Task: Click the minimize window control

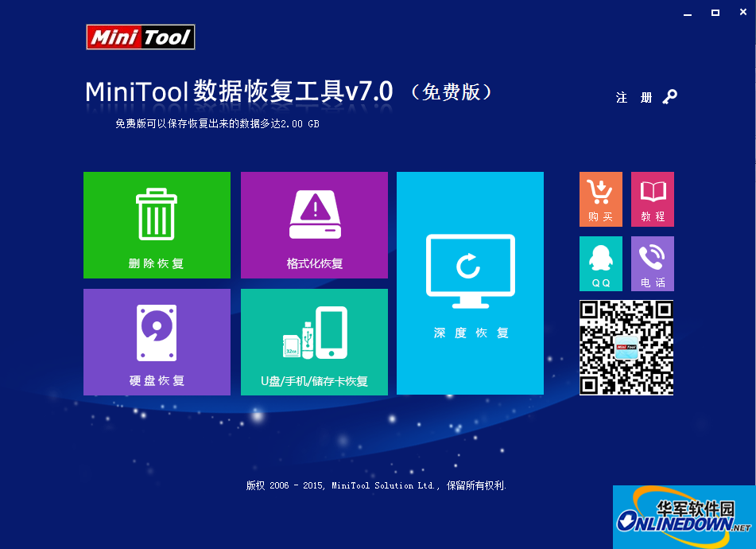Action: pyautogui.click(x=687, y=13)
